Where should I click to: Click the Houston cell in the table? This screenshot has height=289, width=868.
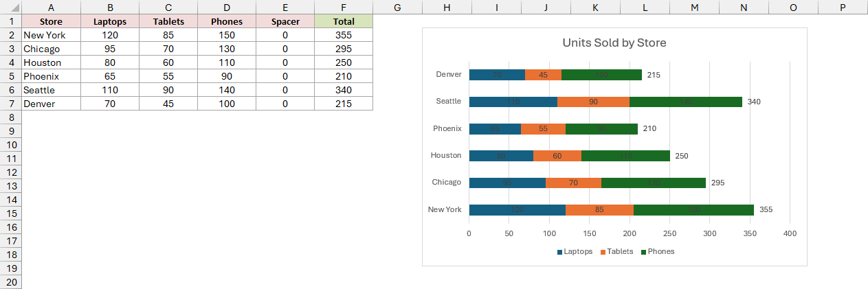pyautogui.click(x=51, y=62)
